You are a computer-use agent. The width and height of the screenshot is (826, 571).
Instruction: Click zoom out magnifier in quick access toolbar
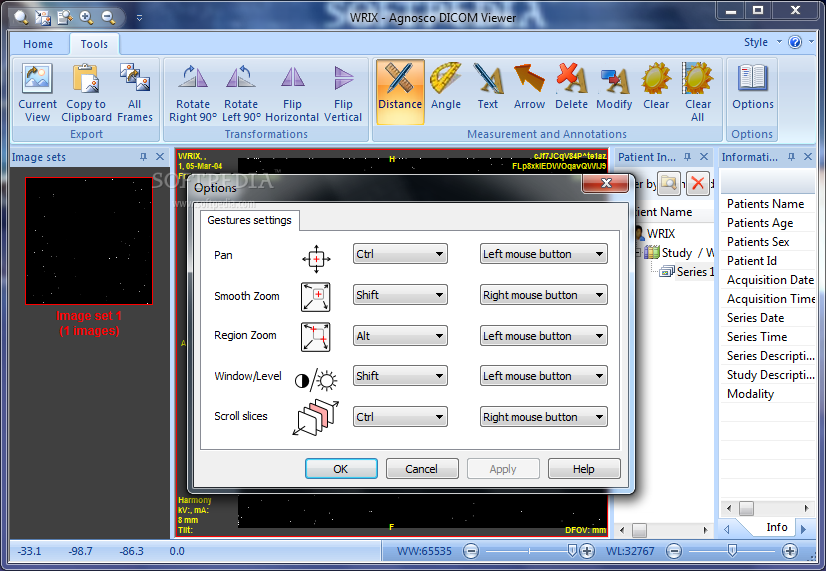click(x=109, y=17)
